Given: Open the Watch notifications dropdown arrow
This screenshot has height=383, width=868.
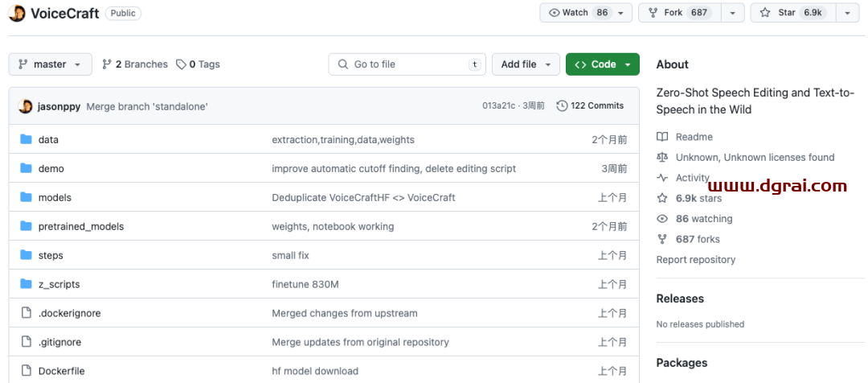Looking at the screenshot, I should (x=621, y=13).
